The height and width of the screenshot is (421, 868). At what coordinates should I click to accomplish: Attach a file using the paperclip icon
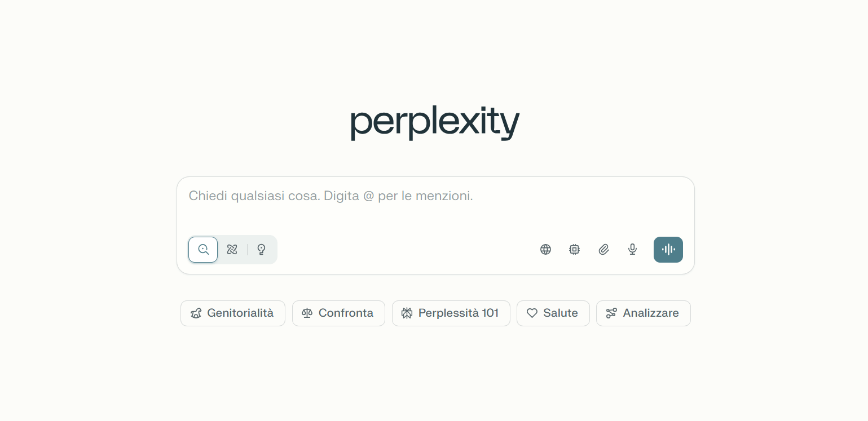coord(603,249)
